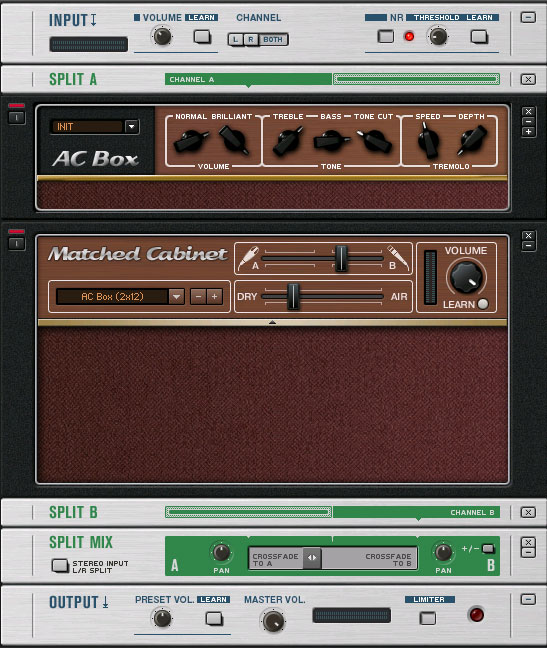
Task: Minimize the Matched Cabinet module
Action: tap(528, 246)
